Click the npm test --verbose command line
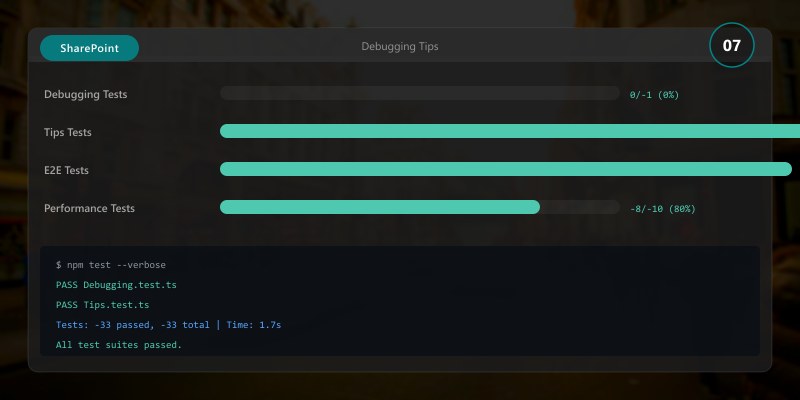Screen dimensions: 800x400 pyautogui.click(x=111, y=265)
